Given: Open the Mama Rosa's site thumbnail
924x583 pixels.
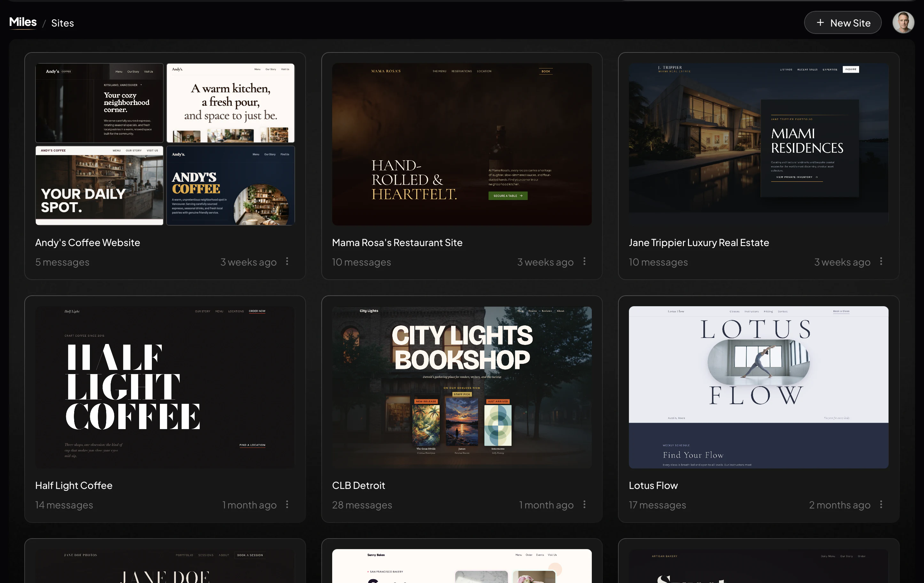Looking at the screenshot, I should (x=462, y=144).
